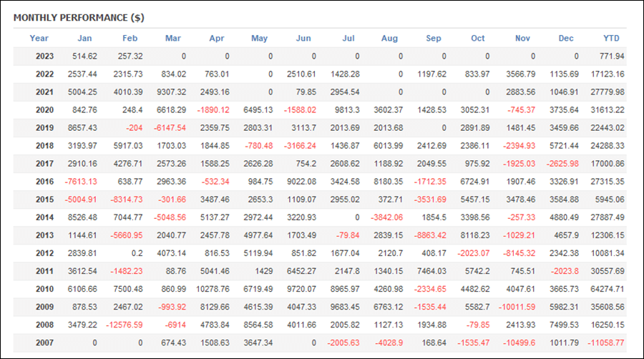This screenshot has width=644, height=359.
Task: Click the YTD column header
Action: pyautogui.click(x=611, y=38)
